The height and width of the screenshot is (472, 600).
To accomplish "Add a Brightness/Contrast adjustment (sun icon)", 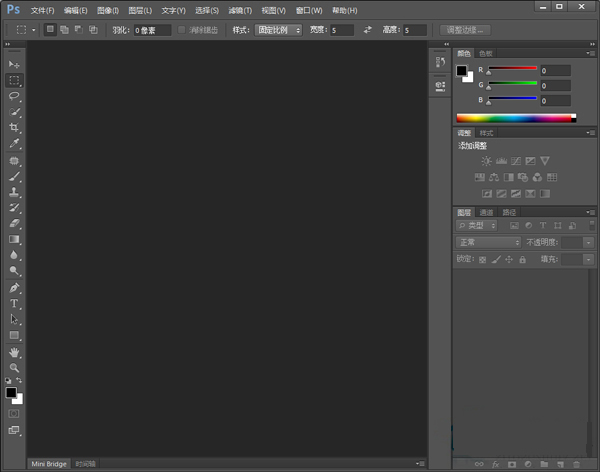I will (486, 161).
